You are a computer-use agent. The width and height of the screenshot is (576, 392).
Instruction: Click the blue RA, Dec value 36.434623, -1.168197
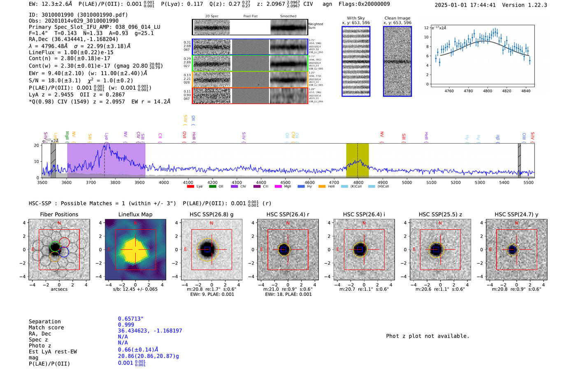point(150,331)
